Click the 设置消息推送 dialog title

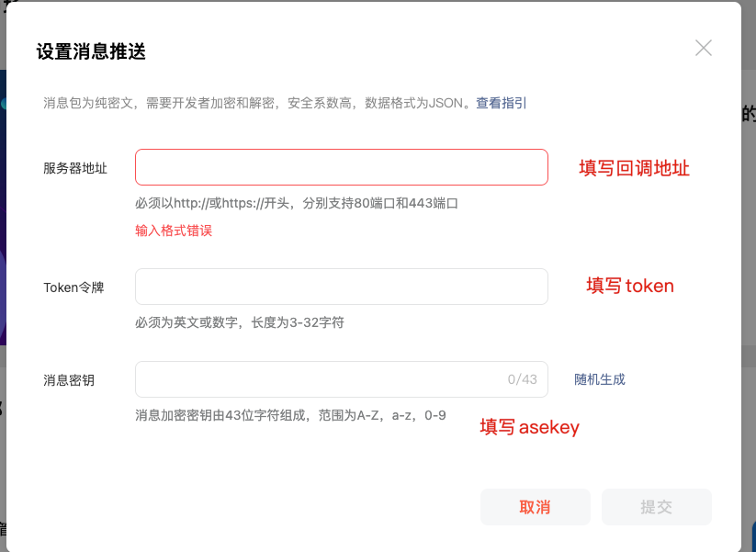(x=91, y=51)
